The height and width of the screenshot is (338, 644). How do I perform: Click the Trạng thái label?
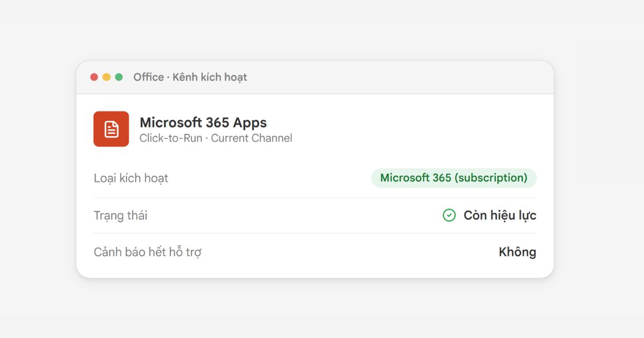click(x=121, y=216)
